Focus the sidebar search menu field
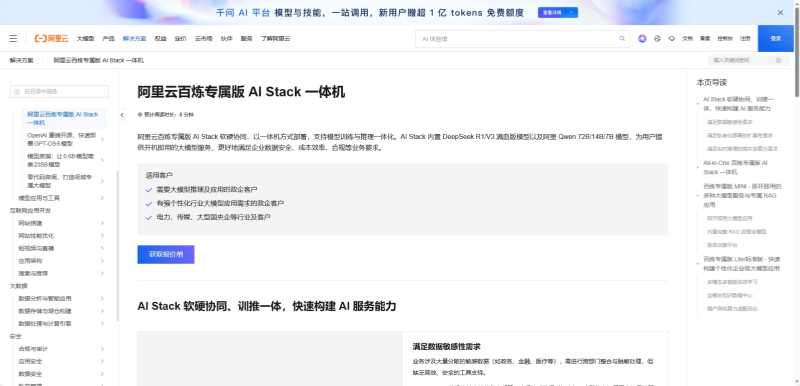The image size is (800, 386). click(59, 92)
